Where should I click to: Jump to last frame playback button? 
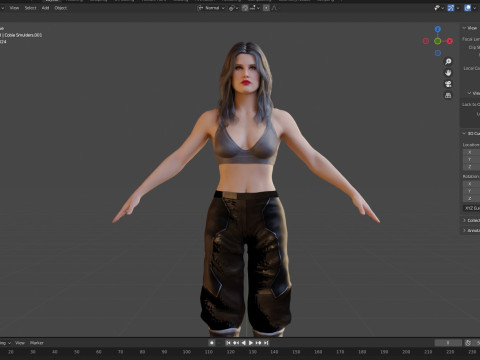tap(266, 343)
